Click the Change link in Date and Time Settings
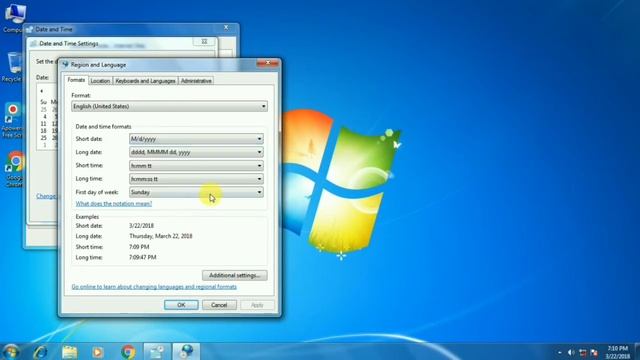 point(46,196)
